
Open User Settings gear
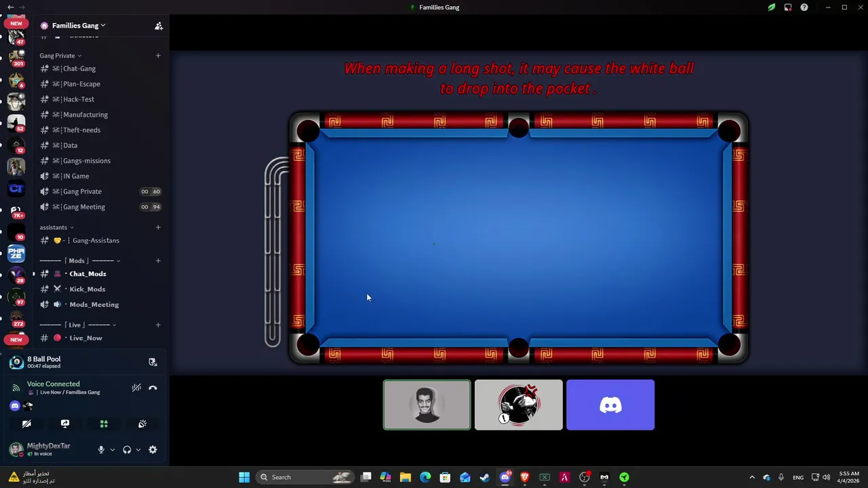coord(153,449)
